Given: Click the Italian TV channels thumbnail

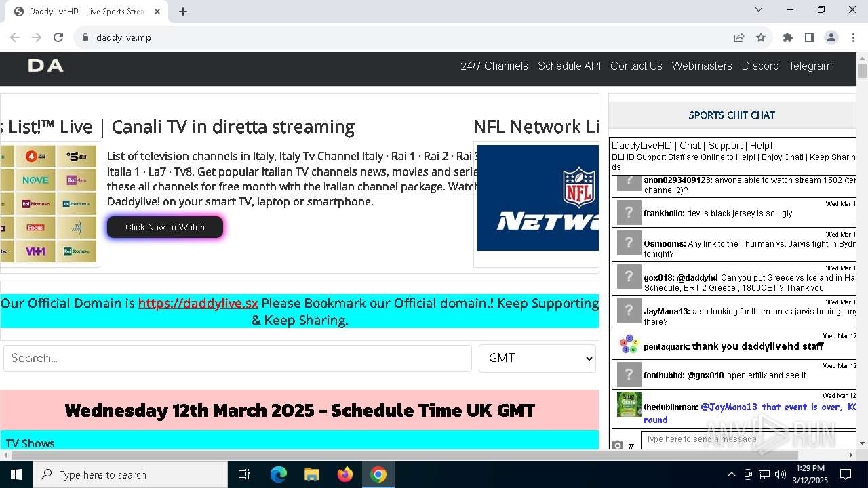Looking at the screenshot, I should point(49,204).
